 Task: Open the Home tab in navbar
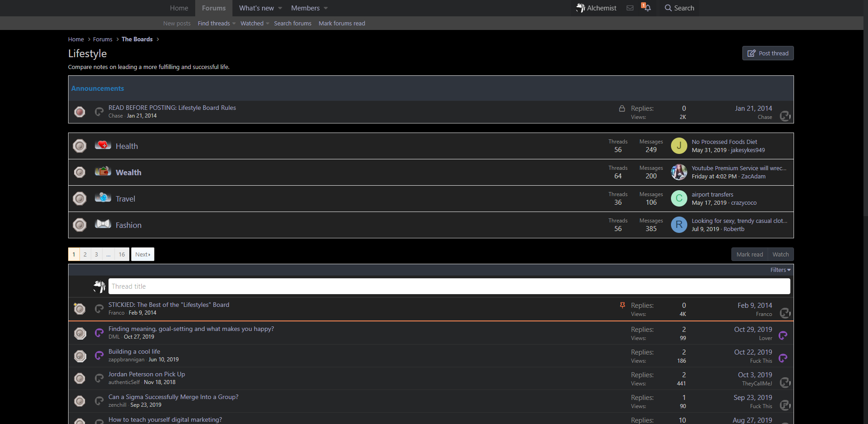pyautogui.click(x=179, y=8)
